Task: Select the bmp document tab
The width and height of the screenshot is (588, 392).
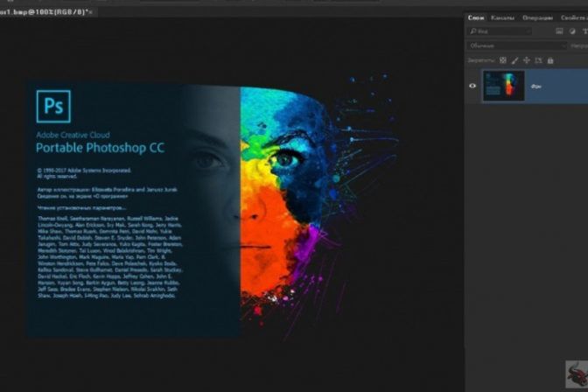Action: [43, 12]
